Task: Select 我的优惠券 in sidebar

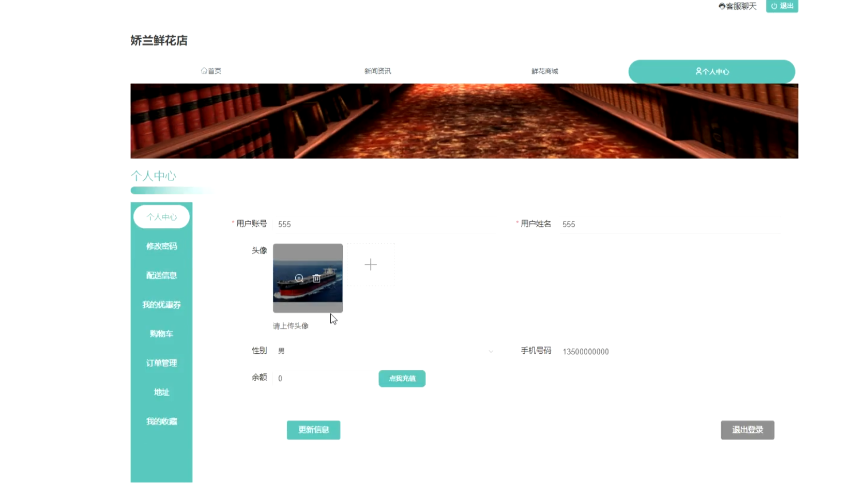Action: tap(161, 305)
